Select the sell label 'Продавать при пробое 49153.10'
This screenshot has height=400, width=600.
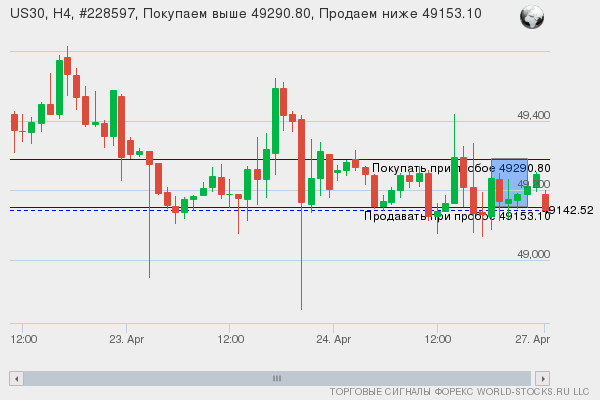click(x=457, y=216)
